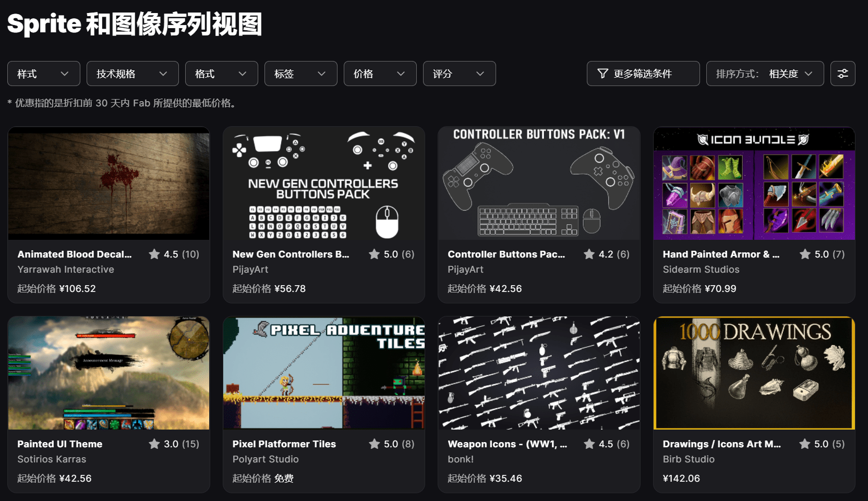This screenshot has width=868, height=501.
Task: Open the Yarrawah Interactive seller link
Action: click(x=66, y=270)
